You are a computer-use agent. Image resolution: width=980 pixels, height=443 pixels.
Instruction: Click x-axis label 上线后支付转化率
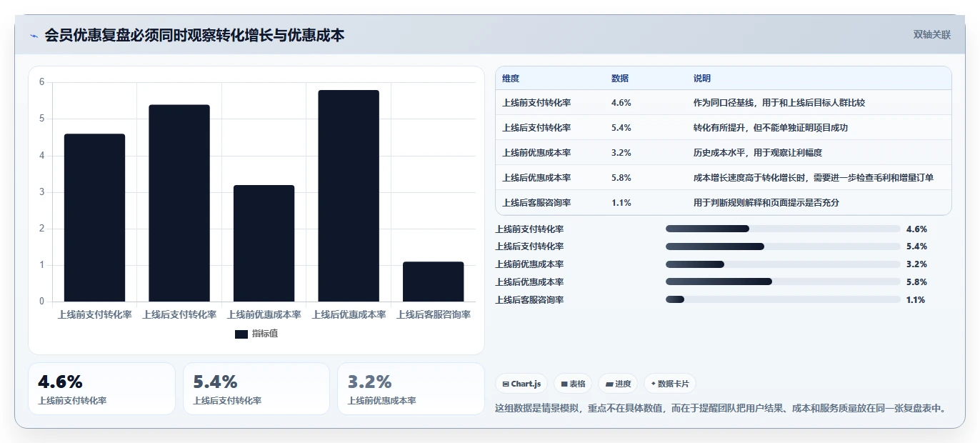coord(179,314)
